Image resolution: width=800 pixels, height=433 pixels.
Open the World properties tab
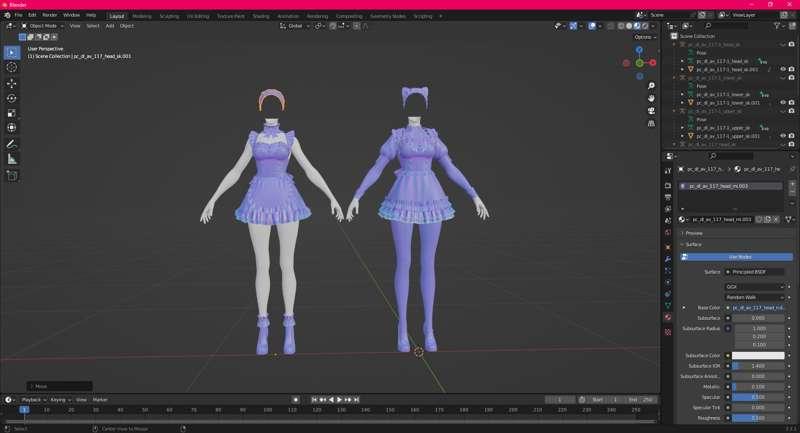coord(668,233)
